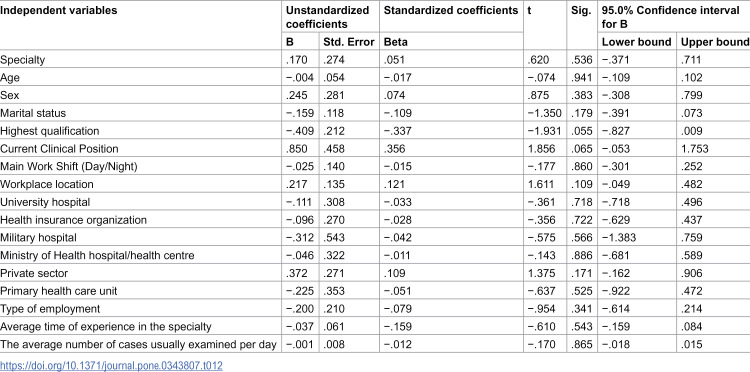Select the Main Work Shift (Day/Night) row

375,166
